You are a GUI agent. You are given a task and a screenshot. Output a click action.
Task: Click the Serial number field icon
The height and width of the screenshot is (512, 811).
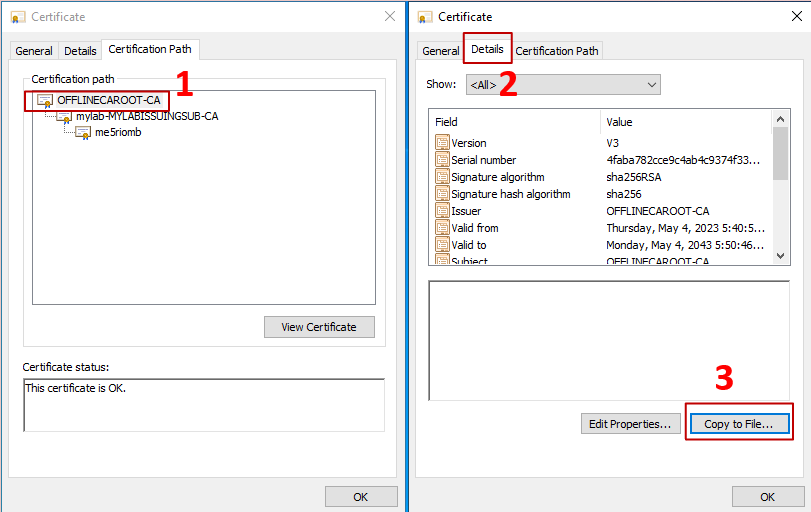[443, 160]
